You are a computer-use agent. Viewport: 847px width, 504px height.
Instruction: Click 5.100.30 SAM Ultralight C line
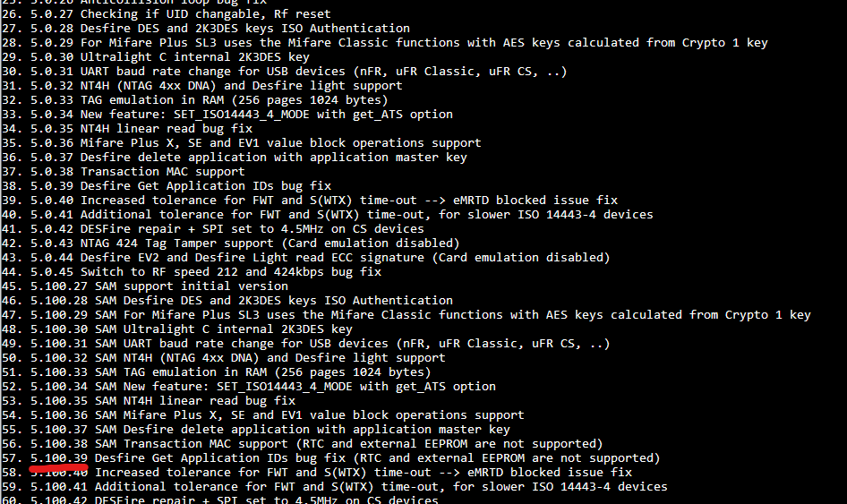177,329
